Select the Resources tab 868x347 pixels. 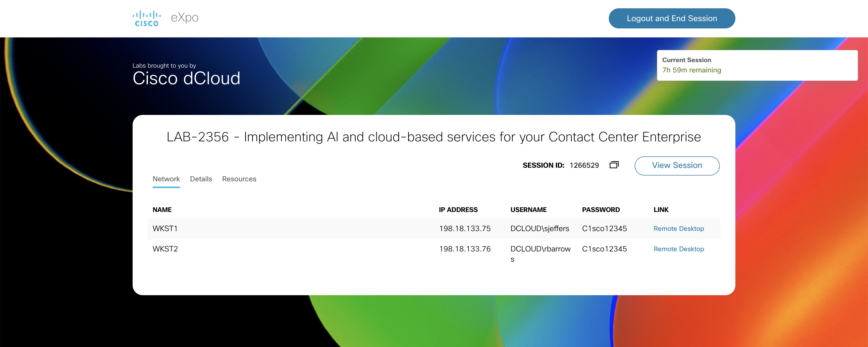pos(239,179)
